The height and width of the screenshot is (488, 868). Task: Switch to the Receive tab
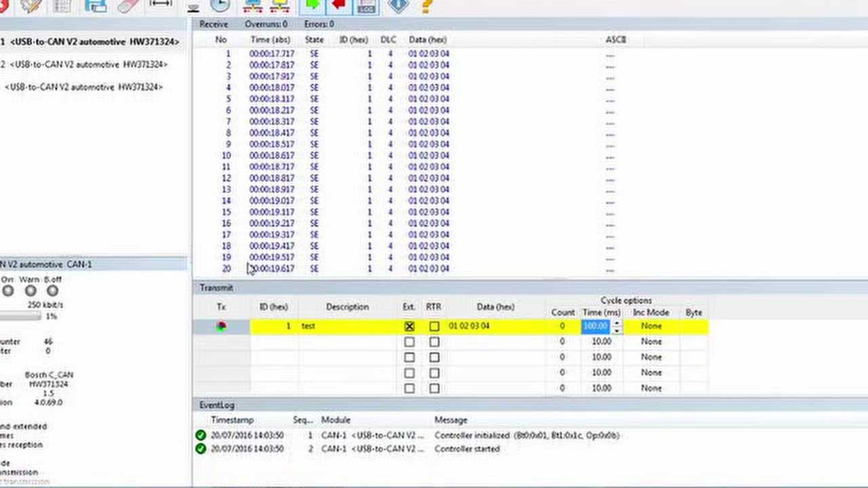pos(214,24)
